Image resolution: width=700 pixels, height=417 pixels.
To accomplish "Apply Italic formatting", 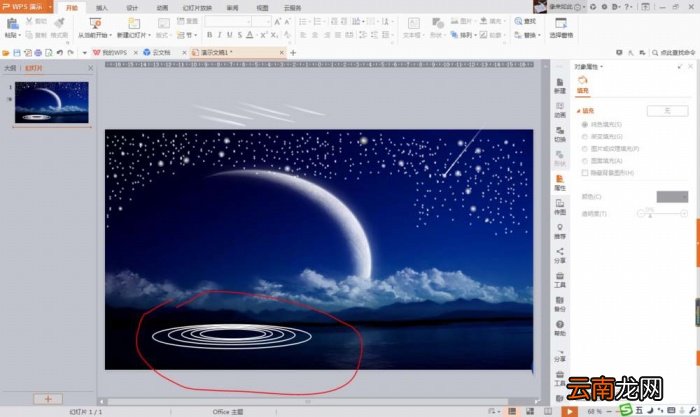I will (220, 35).
